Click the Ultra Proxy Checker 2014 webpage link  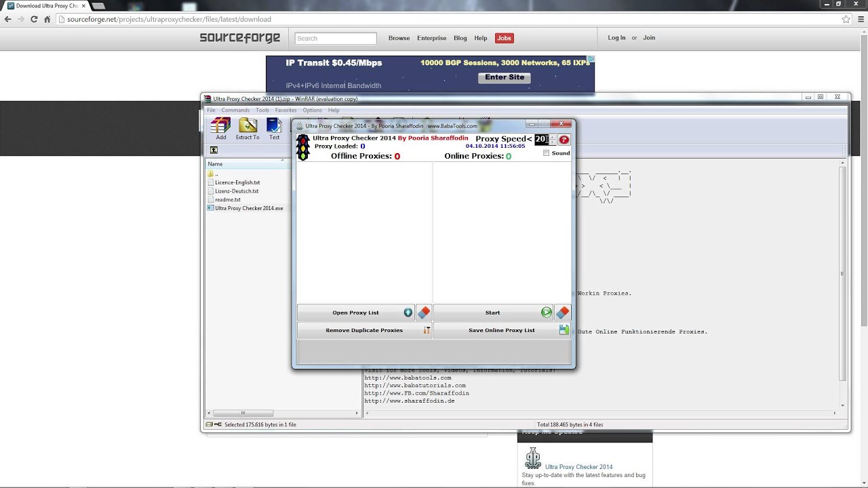(x=578, y=467)
